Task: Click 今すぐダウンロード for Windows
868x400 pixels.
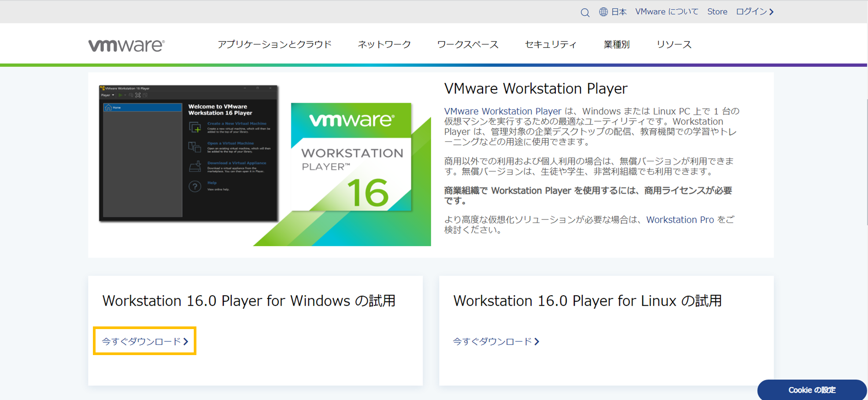Action: coord(145,341)
